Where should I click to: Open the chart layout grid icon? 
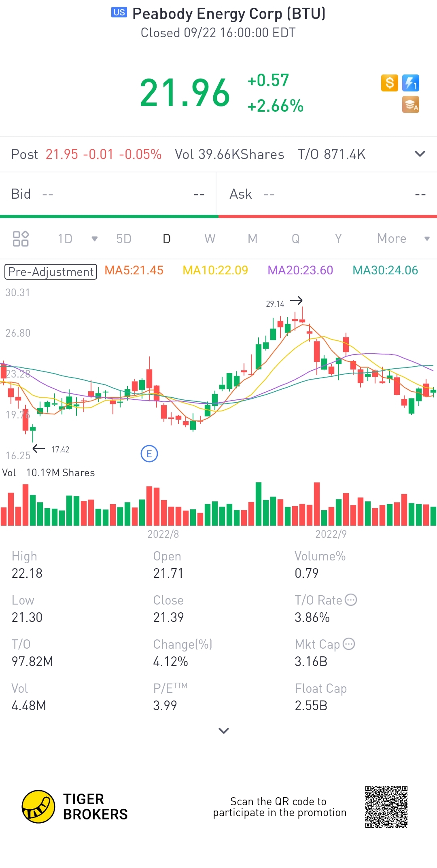point(21,239)
